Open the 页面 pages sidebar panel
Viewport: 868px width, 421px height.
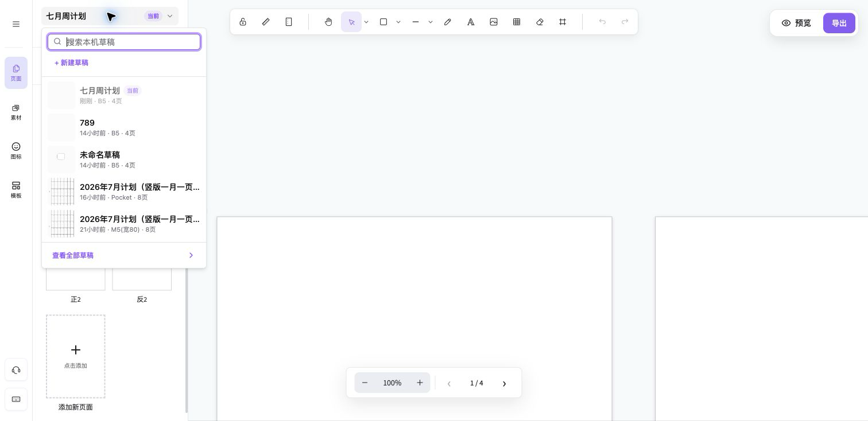point(16,73)
